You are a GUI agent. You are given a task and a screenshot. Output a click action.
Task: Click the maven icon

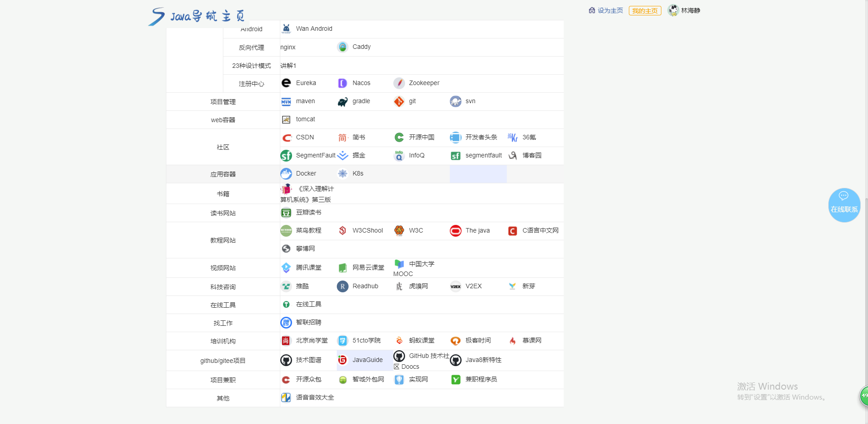pyautogui.click(x=286, y=101)
